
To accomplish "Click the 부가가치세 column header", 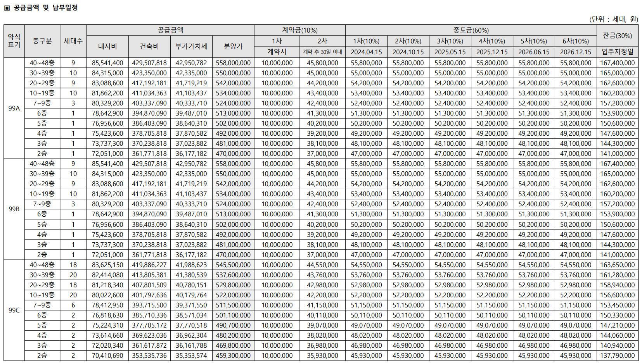I will point(191,47).
